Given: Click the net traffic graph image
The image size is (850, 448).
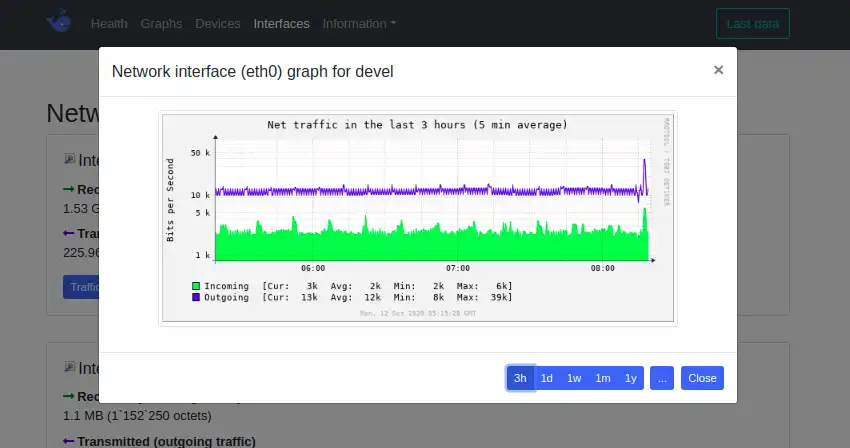Looking at the screenshot, I should click(418, 218).
